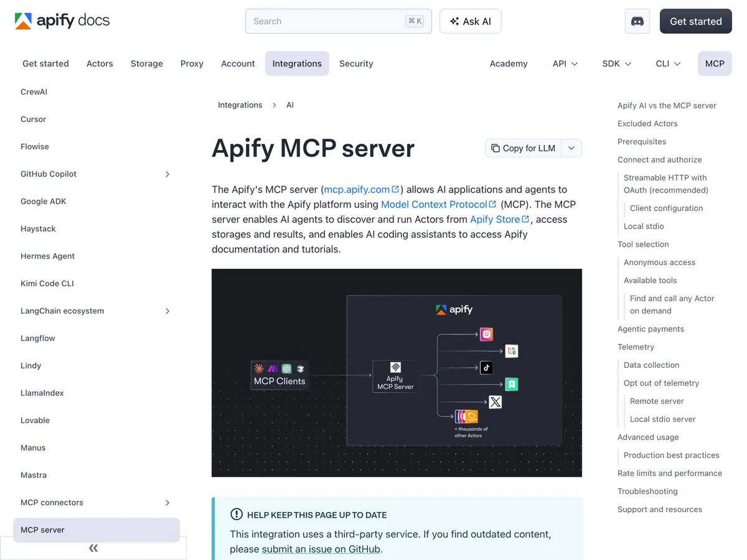Click the Get started button
Viewport: 747px width, 560px height.
[x=696, y=21]
